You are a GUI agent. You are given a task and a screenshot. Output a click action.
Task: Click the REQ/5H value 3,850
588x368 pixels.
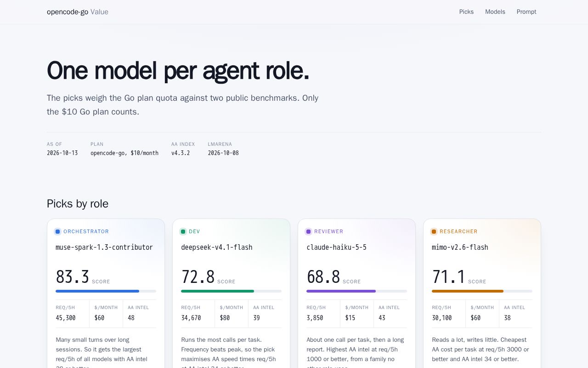click(315, 318)
